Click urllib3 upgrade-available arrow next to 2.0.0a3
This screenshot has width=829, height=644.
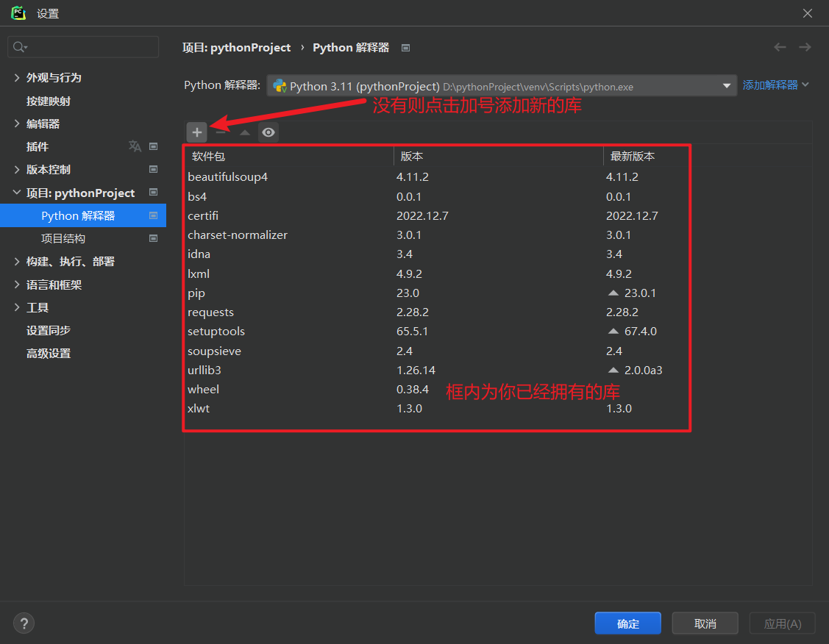tap(613, 370)
